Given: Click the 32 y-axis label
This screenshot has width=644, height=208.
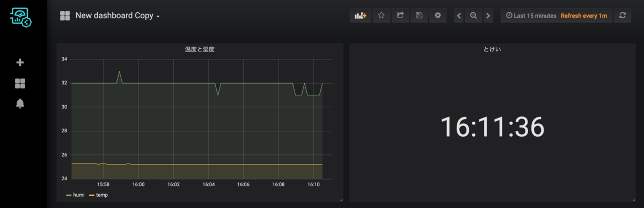Looking at the screenshot, I should coord(64,83).
